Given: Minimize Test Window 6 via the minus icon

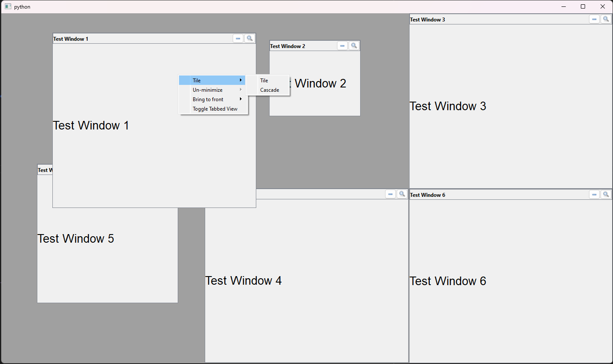Looking at the screenshot, I should pyautogui.click(x=594, y=195).
